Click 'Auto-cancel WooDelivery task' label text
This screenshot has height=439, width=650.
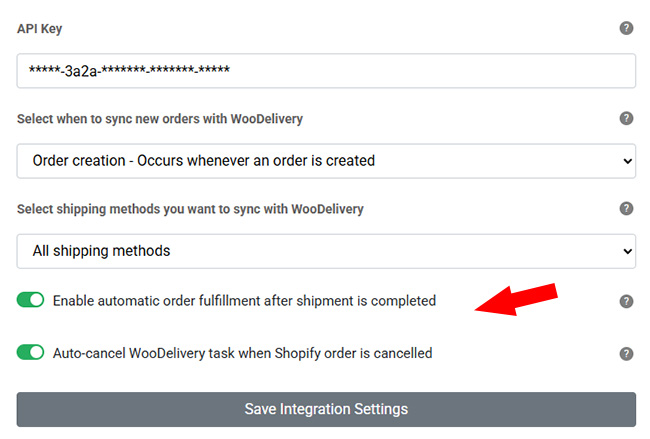click(x=242, y=352)
